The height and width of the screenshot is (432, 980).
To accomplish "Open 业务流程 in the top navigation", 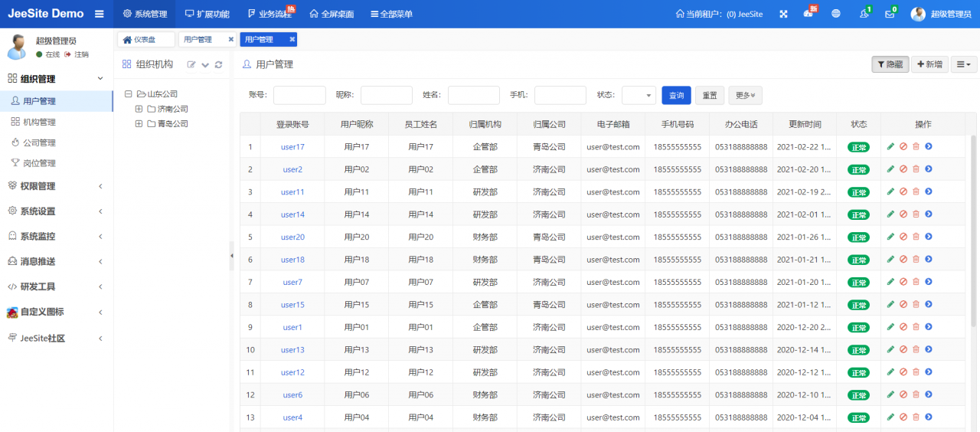I will click(x=269, y=14).
